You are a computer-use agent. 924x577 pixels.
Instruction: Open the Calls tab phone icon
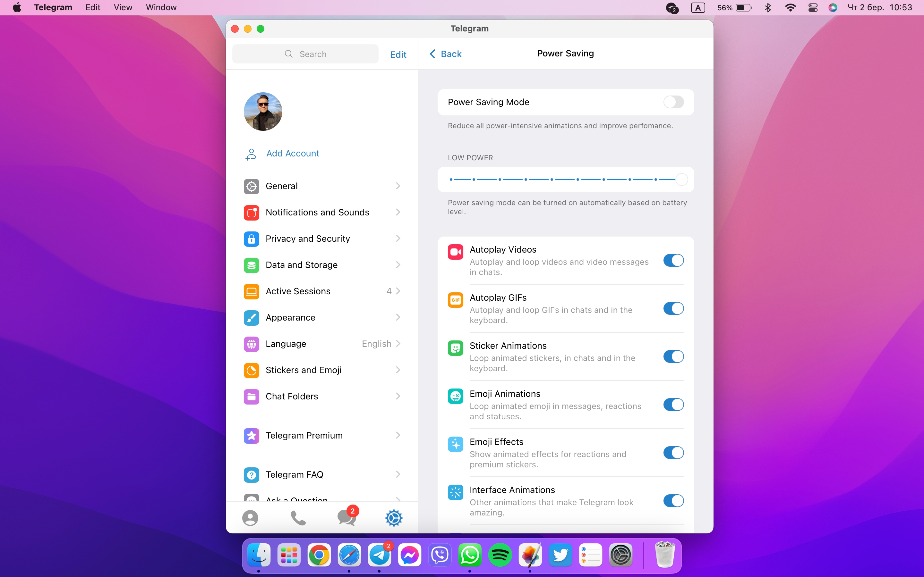298,518
